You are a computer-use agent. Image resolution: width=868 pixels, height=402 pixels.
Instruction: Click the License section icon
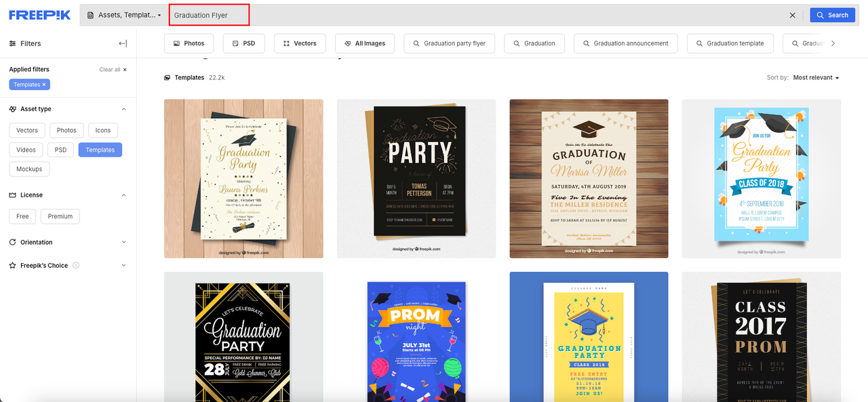[13, 195]
